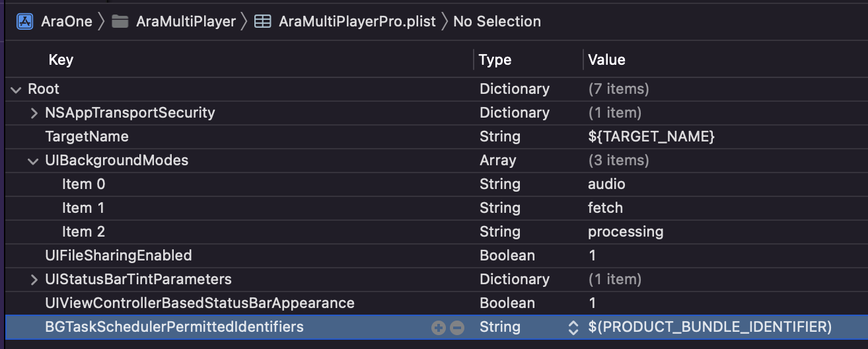Click the Value column header
The width and height of the screenshot is (868, 349).
606,59
